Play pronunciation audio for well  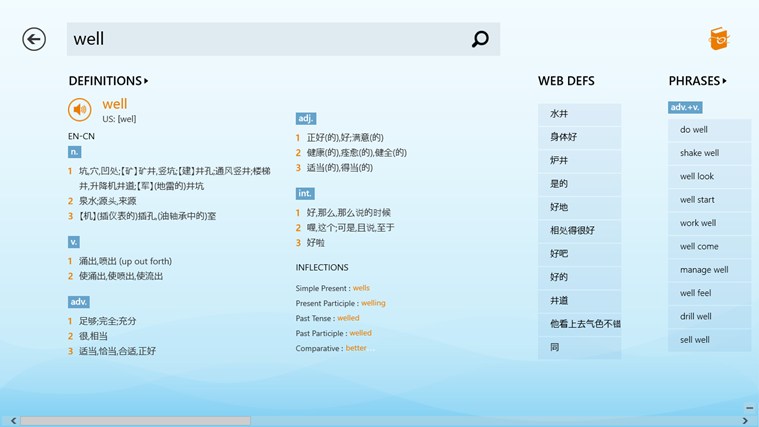pos(79,110)
